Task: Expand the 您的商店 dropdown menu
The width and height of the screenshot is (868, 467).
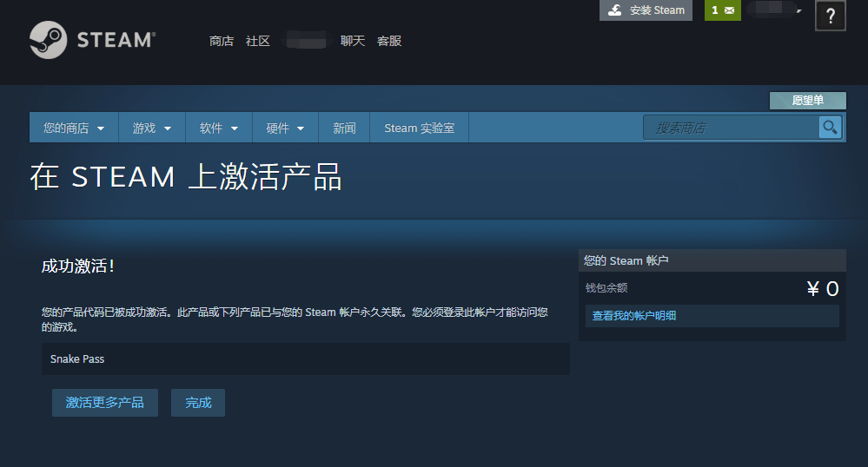Action: (x=74, y=128)
